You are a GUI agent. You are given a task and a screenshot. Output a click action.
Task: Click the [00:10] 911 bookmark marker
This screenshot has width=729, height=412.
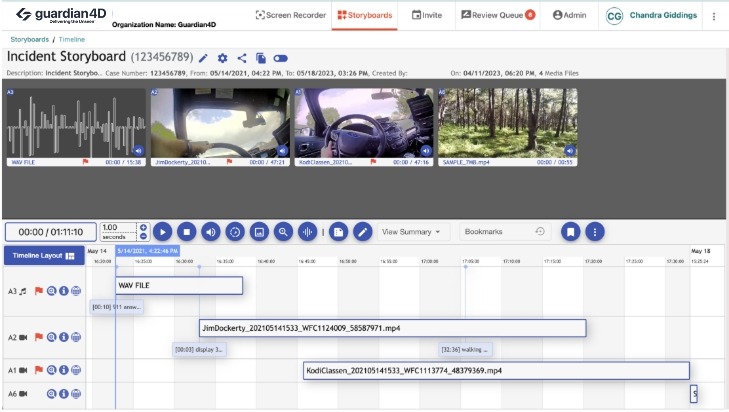(116, 307)
